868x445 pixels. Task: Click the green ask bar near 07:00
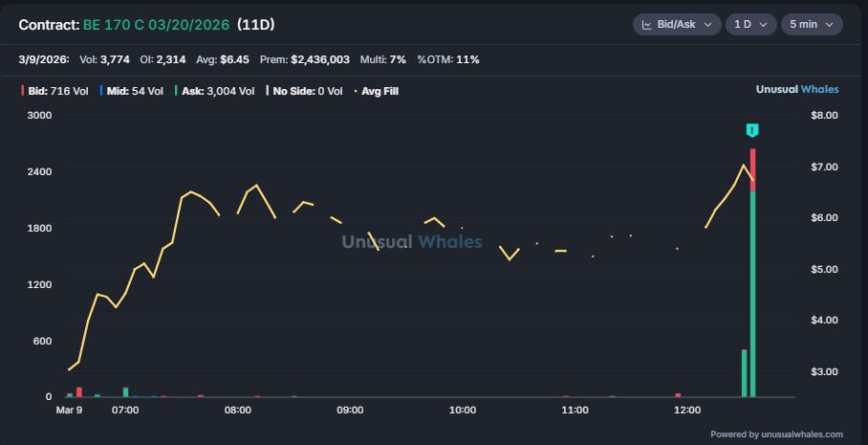[125, 392]
